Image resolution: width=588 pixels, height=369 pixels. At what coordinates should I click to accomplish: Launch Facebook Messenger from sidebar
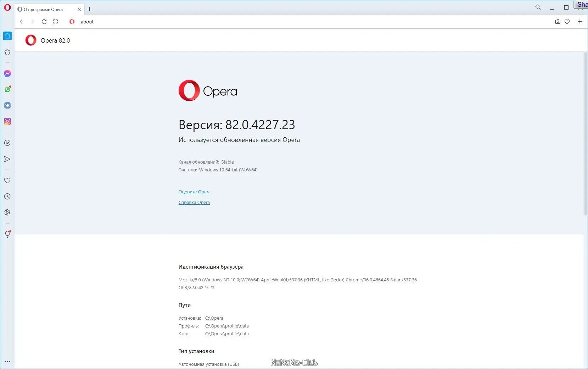[7, 73]
